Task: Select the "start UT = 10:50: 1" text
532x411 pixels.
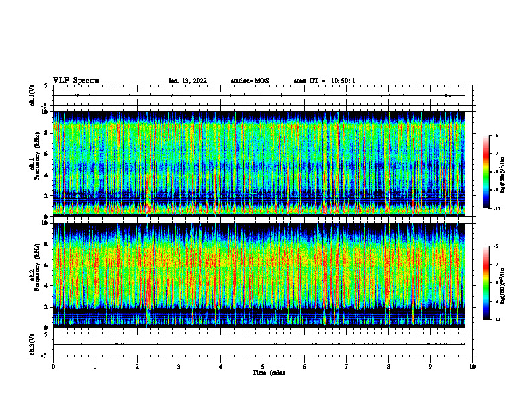Action: (x=324, y=81)
